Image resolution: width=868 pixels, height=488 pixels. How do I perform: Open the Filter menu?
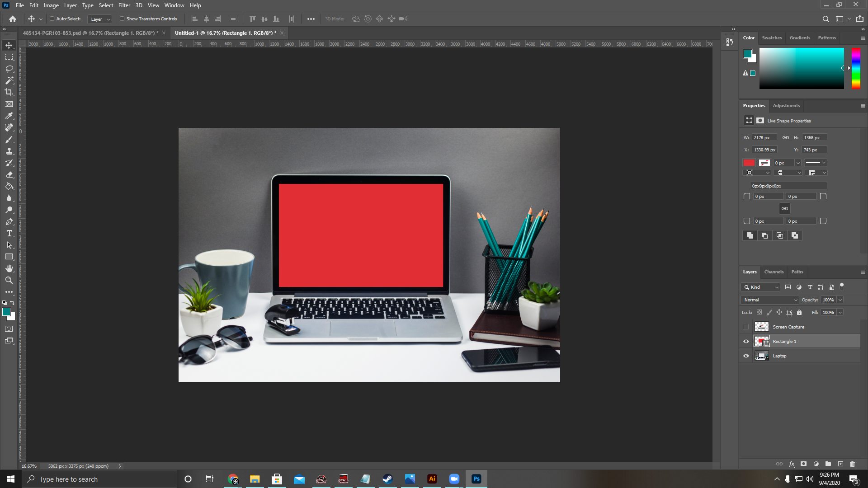124,5
